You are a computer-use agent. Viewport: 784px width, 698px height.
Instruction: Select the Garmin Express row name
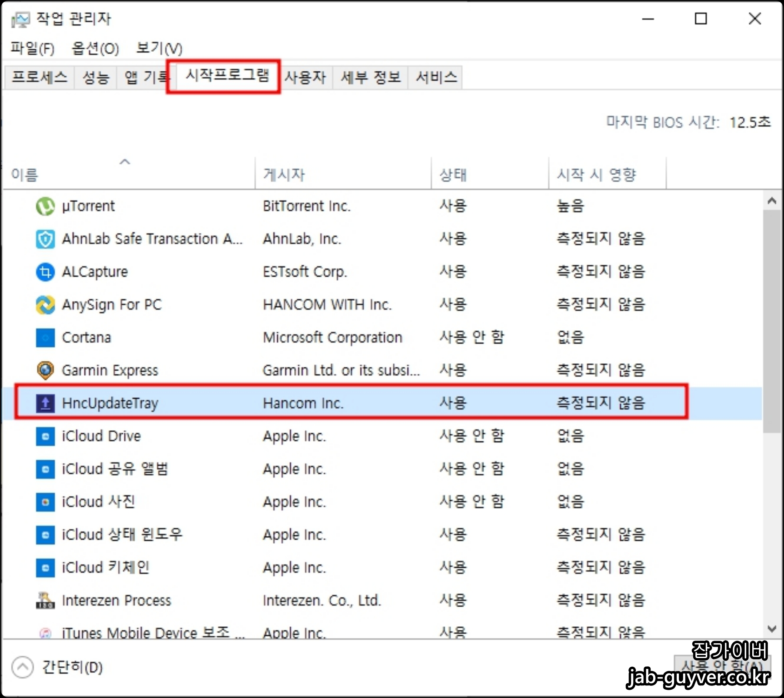(110, 370)
